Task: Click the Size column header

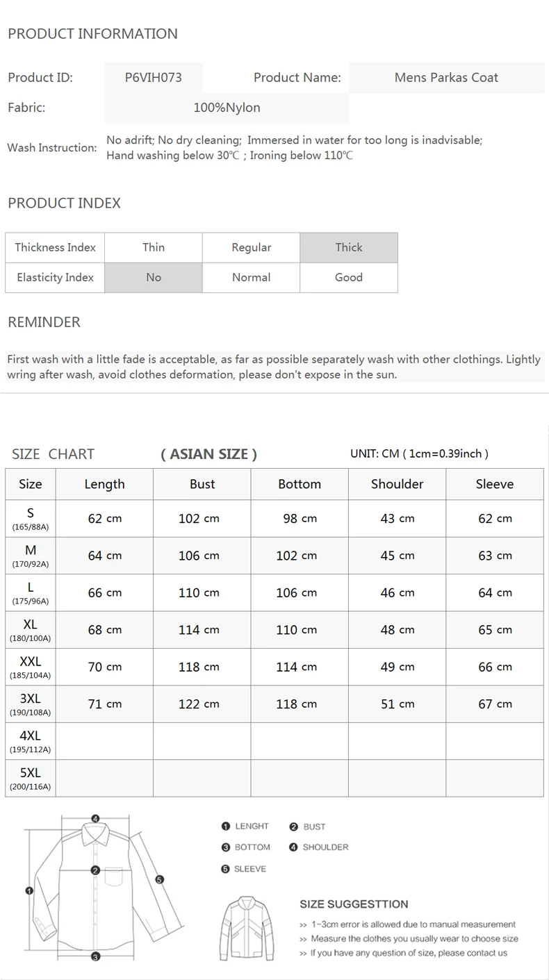Action: (x=31, y=484)
